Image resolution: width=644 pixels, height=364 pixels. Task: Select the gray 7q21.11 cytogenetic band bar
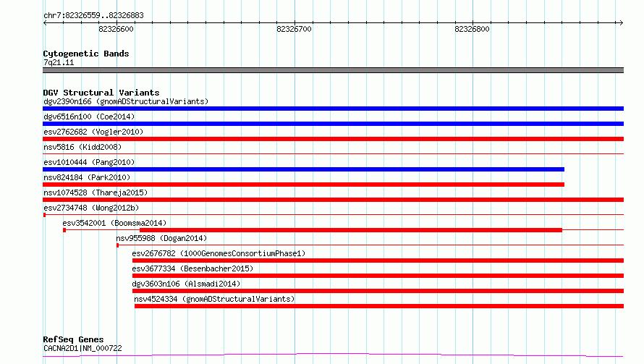click(x=333, y=70)
